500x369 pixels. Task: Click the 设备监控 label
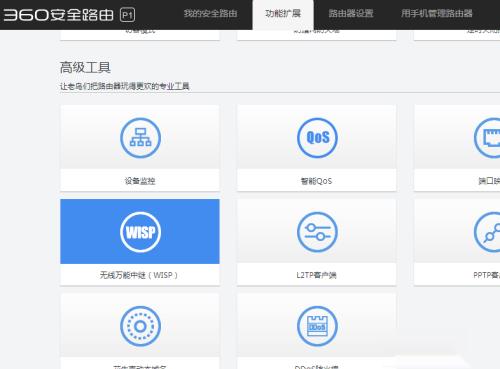click(140, 181)
